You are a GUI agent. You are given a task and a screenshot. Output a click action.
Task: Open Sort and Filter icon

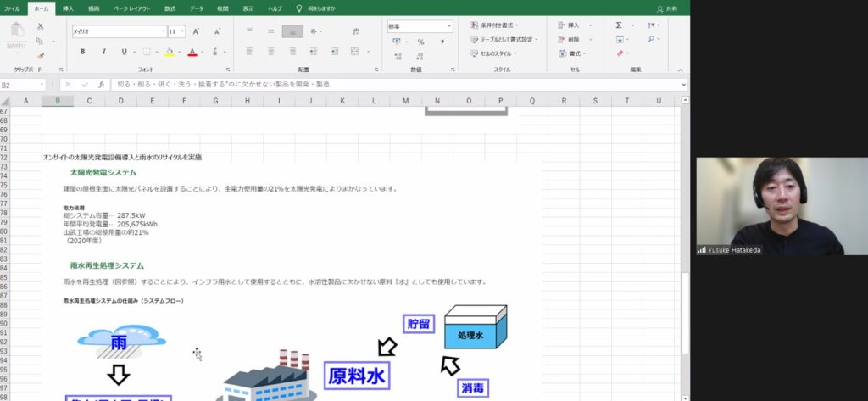tap(650, 25)
